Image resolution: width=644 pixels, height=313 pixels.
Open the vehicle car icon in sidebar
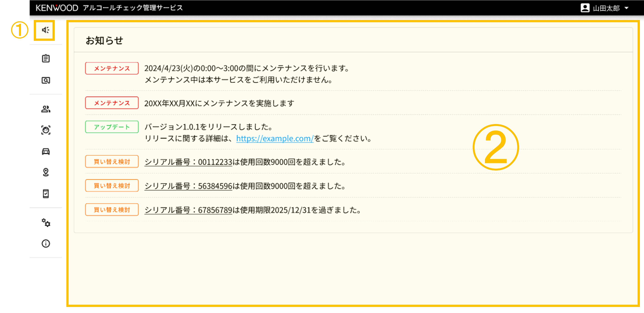click(x=46, y=152)
